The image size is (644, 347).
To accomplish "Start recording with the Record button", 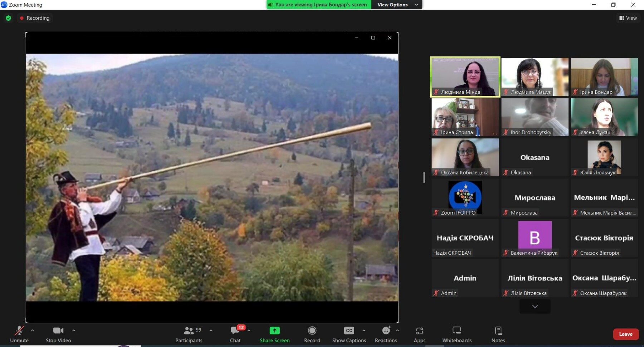I will [312, 334].
